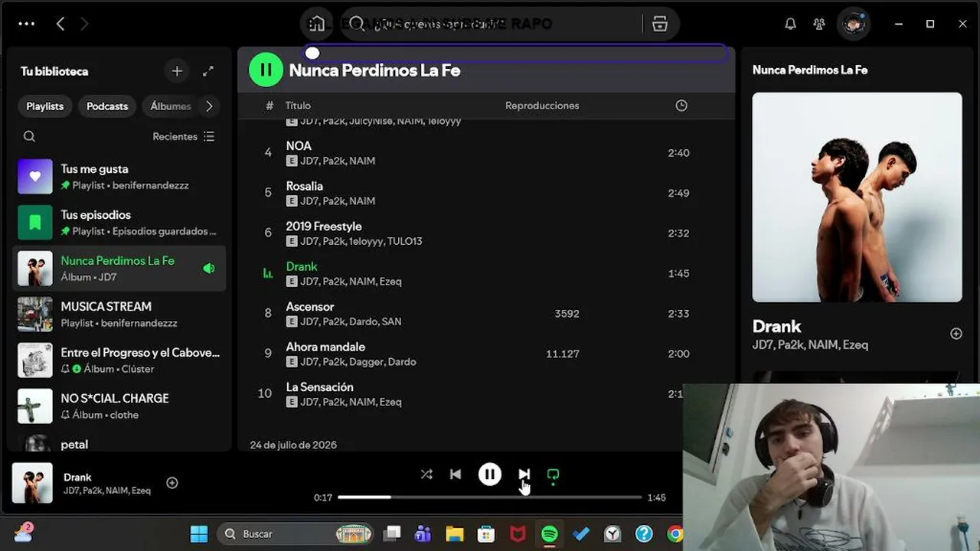The height and width of the screenshot is (551, 980).
Task: Open File Explorer from the taskbar
Action: (455, 534)
